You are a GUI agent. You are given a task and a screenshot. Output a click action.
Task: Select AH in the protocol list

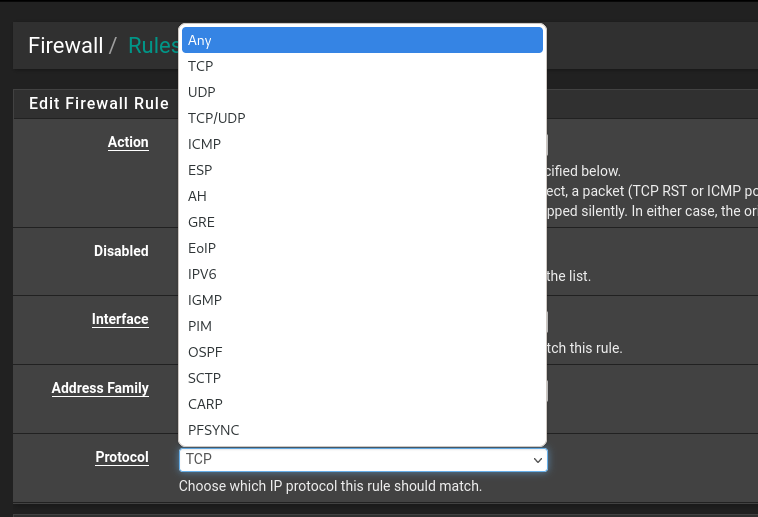(x=362, y=196)
